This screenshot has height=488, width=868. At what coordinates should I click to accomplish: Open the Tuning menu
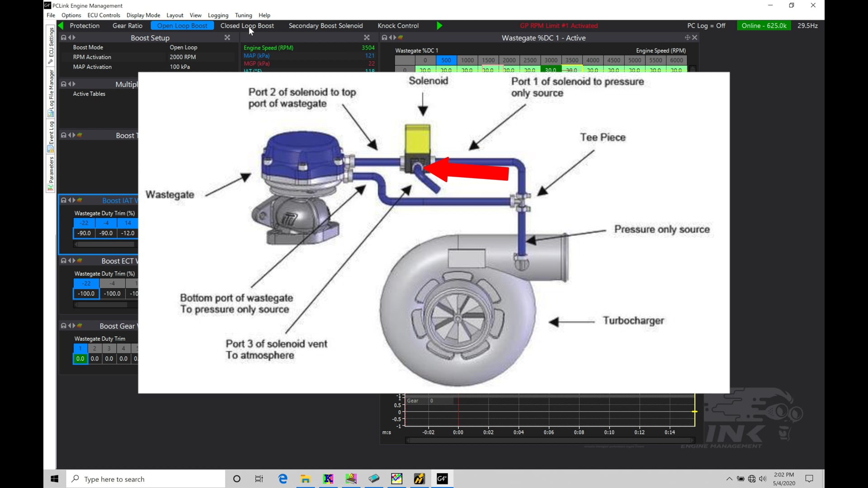[244, 15]
